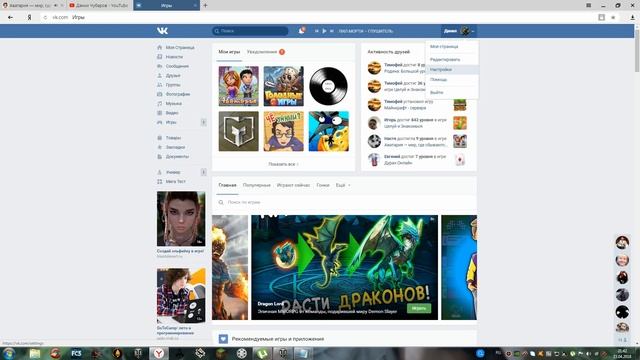Open the notifications bell in the VK header
Viewport: 640px width, 360px height.
(x=301, y=31)
